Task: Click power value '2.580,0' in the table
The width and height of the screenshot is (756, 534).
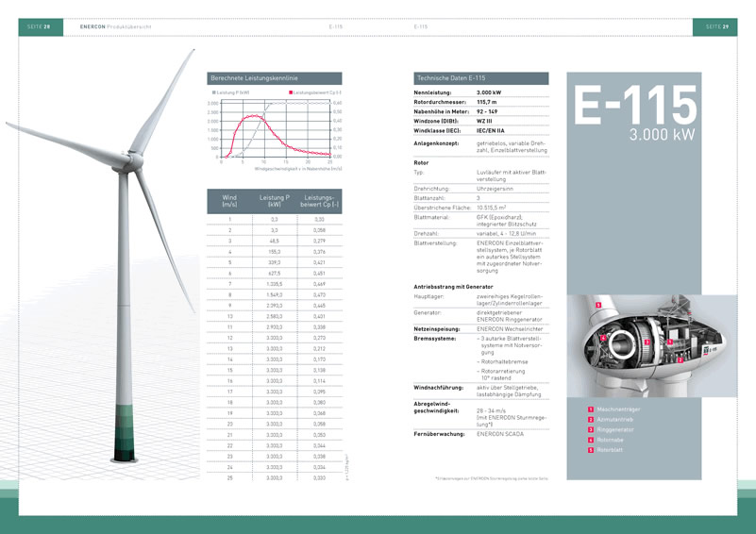Action: click(275, 316)
